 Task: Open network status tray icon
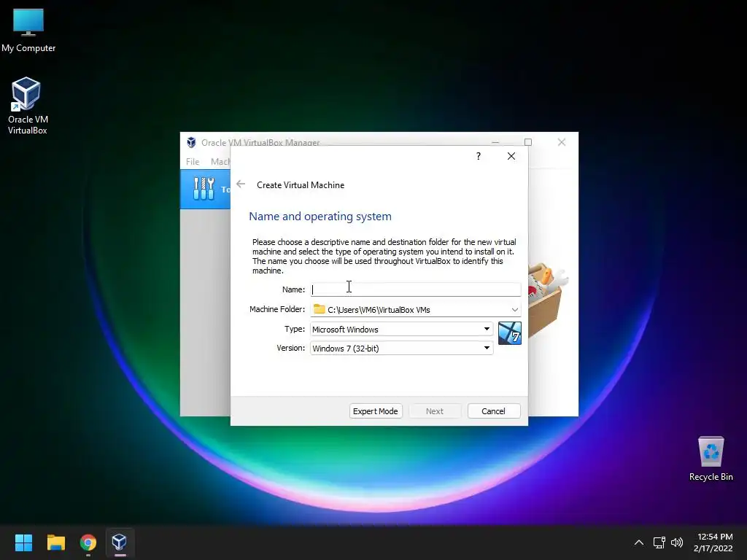point(659,542)
